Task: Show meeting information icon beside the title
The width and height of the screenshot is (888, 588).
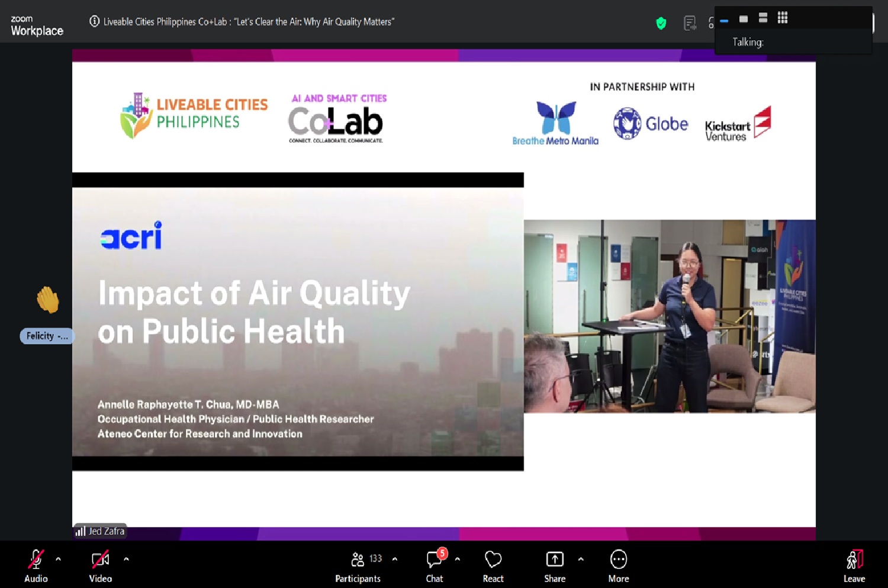Action: coord(94,21)
